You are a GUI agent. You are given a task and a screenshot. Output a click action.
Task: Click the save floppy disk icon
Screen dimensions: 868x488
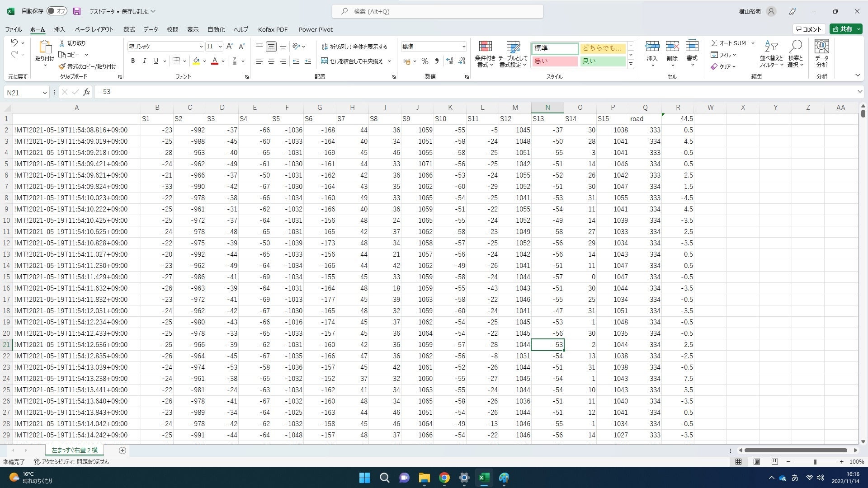pos(77,11)
